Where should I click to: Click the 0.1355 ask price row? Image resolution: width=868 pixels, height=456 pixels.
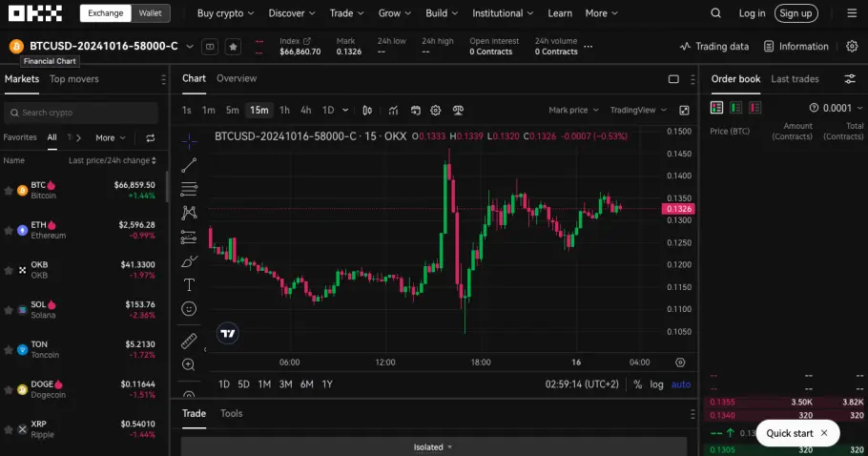pyautogui.click(x=784, y=403)
